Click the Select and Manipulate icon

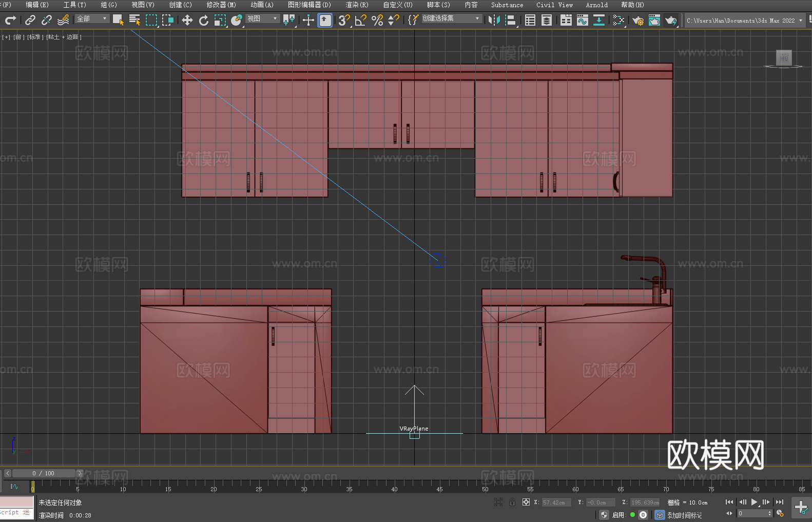308,20
